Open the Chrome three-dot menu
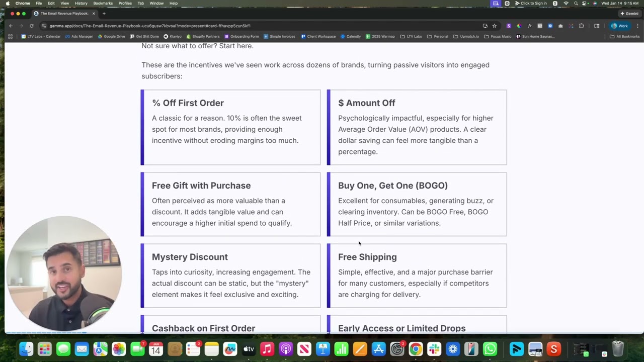The image size is (644, 362). [637, 26]
